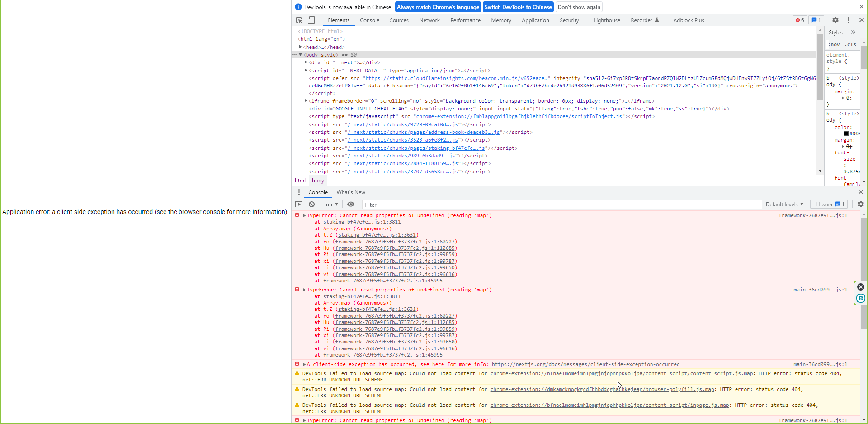Click Don't show again button
This screenshot has width=868, height=424.
click(x=579, y=7)
